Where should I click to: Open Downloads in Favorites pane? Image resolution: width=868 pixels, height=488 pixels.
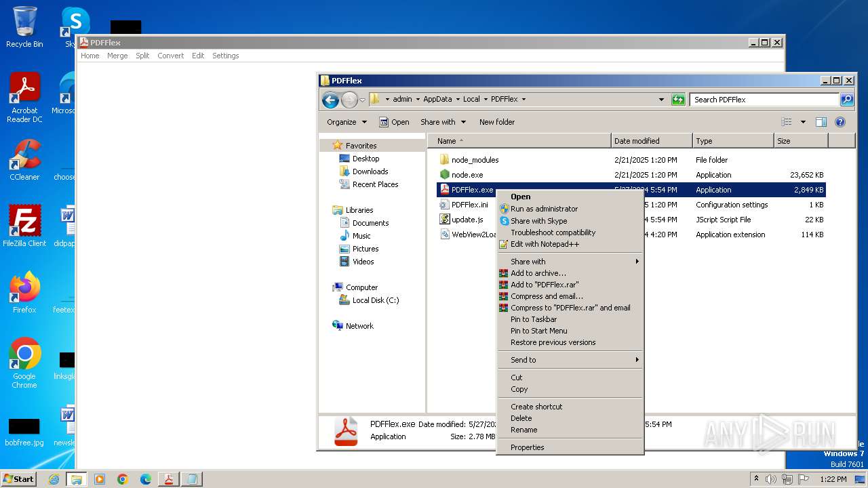(370, 171)
